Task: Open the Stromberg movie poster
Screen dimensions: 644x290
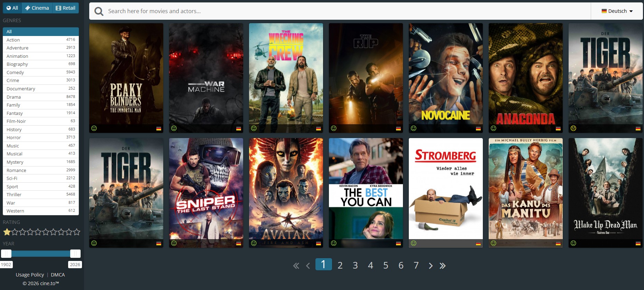Action: tap(446, 193)
